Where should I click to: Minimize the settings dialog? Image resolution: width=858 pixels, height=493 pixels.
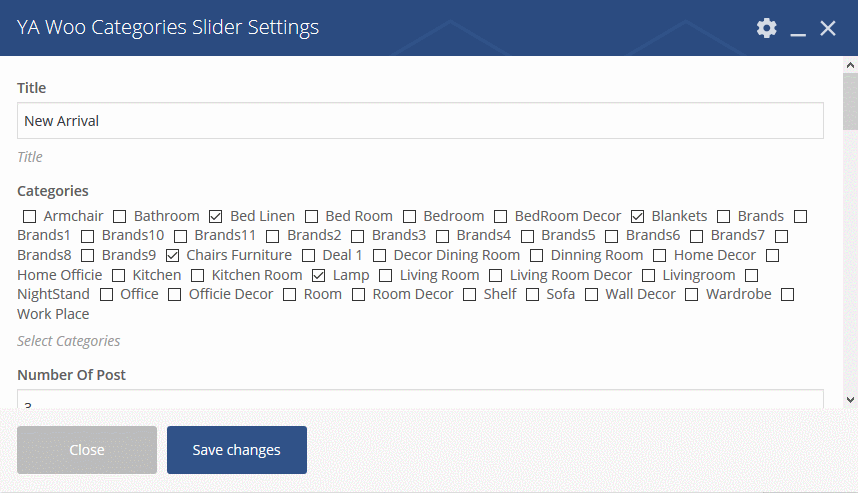[798, 28]
